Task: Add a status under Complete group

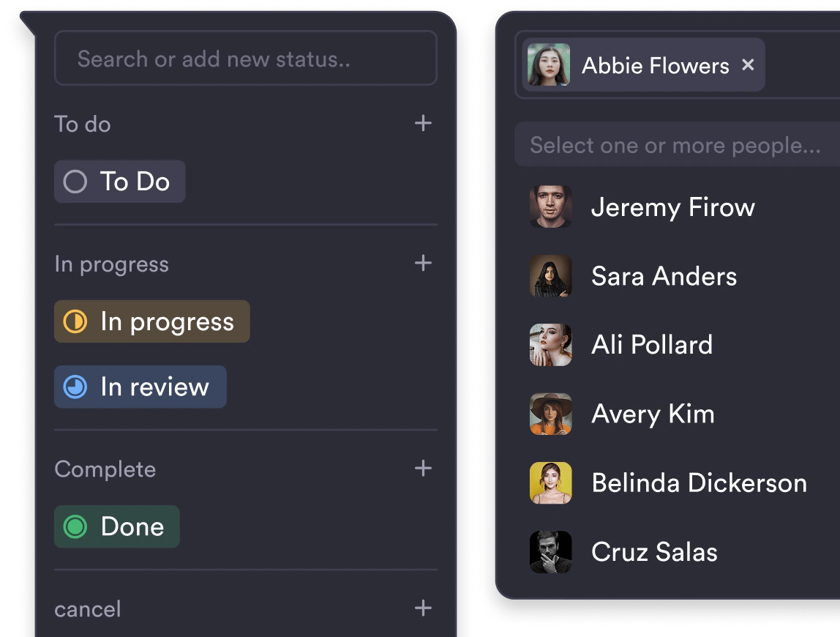Action: pyautogui.click(x=423, y=468)
